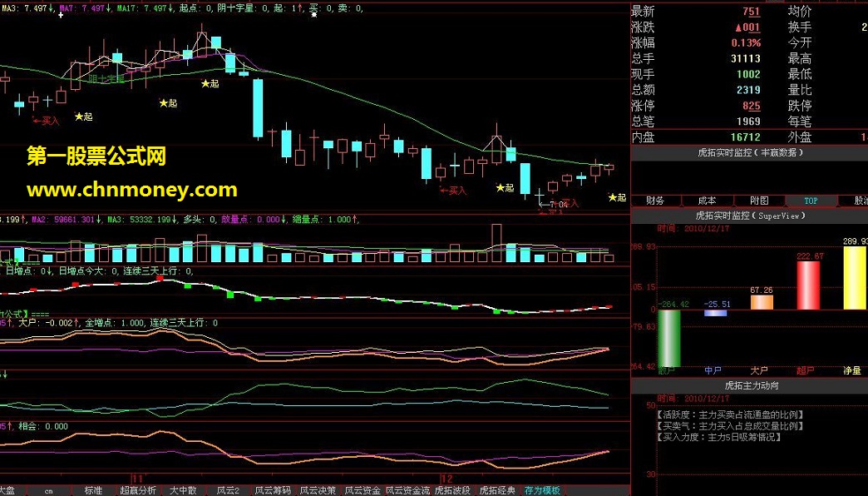Click the 买入力度 legend line
Viewport: 868px width, 496px height.
[x=719, y=437]
